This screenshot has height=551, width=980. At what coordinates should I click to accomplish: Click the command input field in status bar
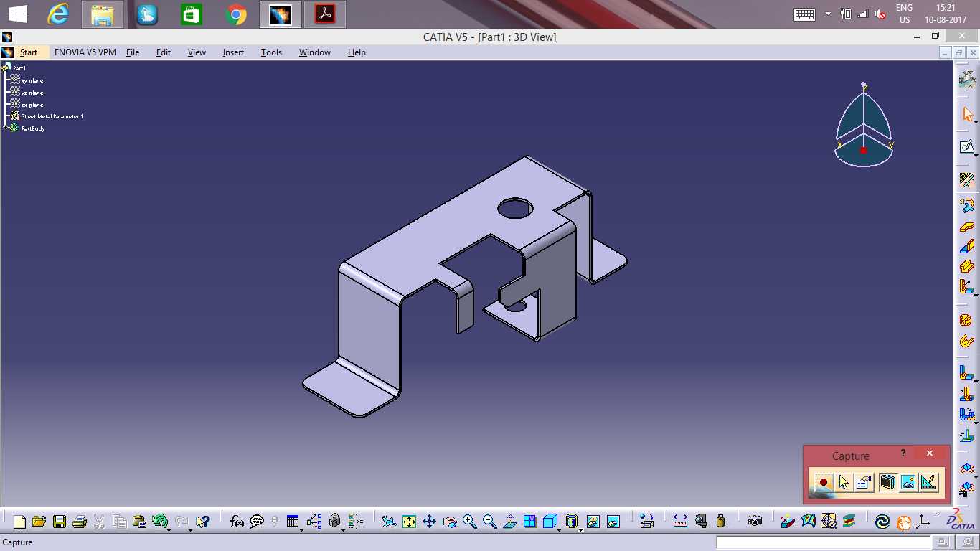coord(823,542)
